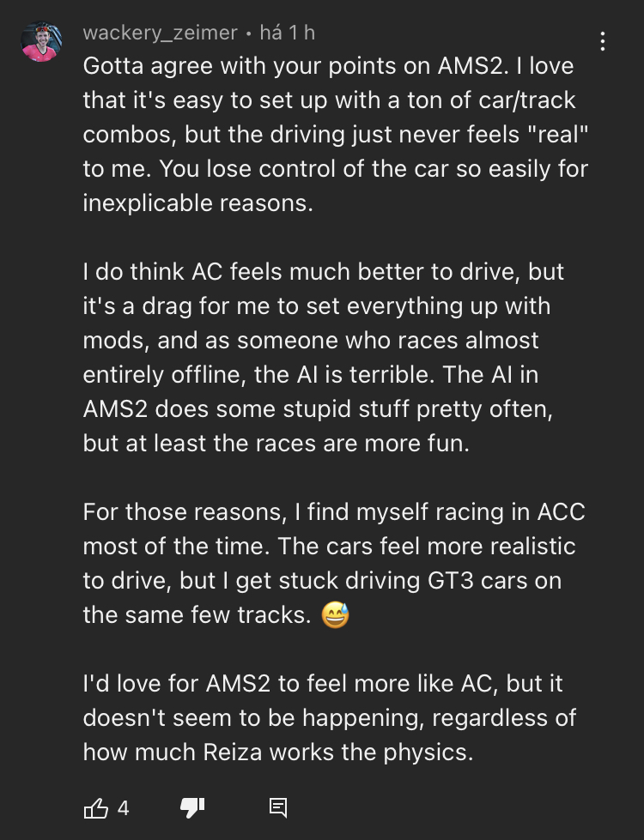
Task: Click the like count number 4
Action: click(123, 807)
